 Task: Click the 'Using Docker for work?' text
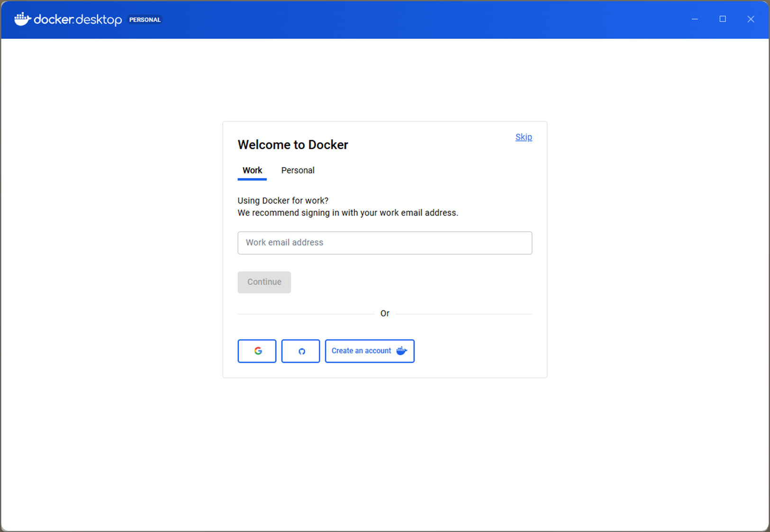[x=283, y=200]
